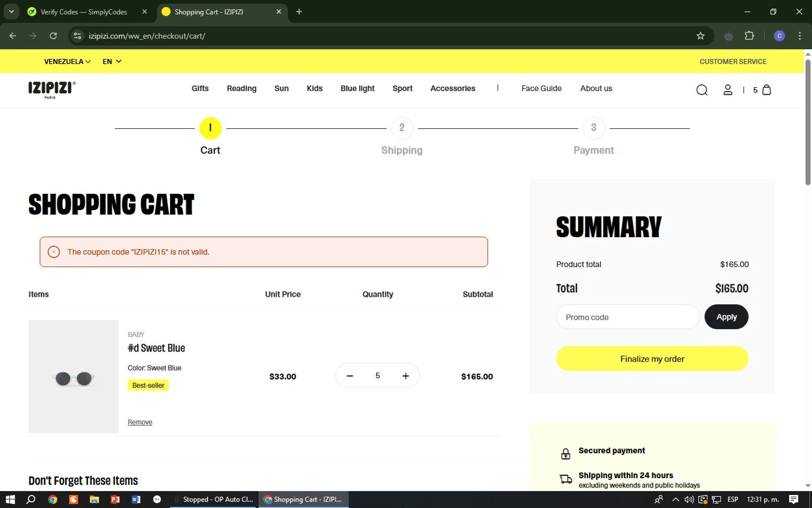
Task: Open the CUSTOMER SERVICE link
Action: click(733, 61)
